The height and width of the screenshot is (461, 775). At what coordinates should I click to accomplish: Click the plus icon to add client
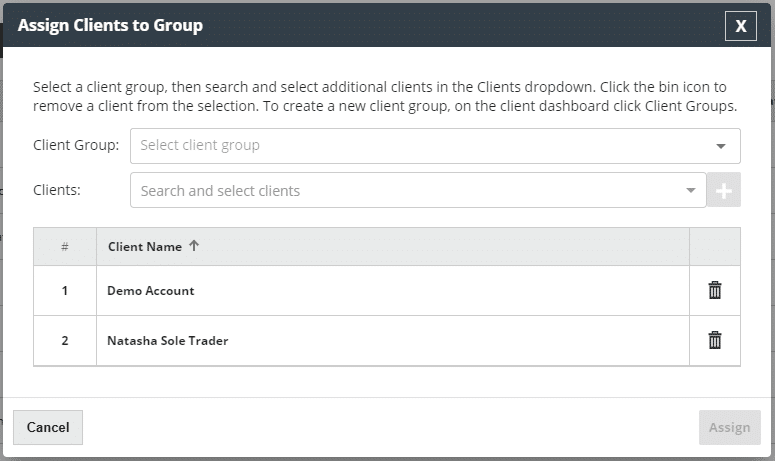pyautogui.click(x=724, y=190)
